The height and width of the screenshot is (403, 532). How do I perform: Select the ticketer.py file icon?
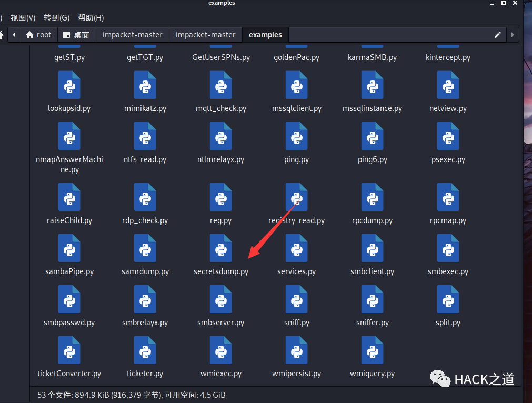coord(145,350)
